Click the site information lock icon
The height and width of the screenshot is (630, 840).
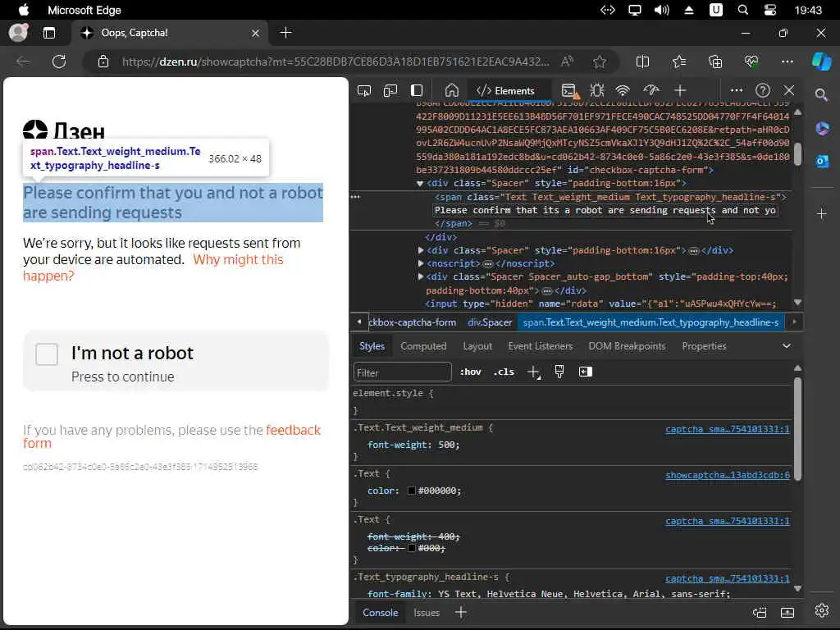tap(103, 62)
